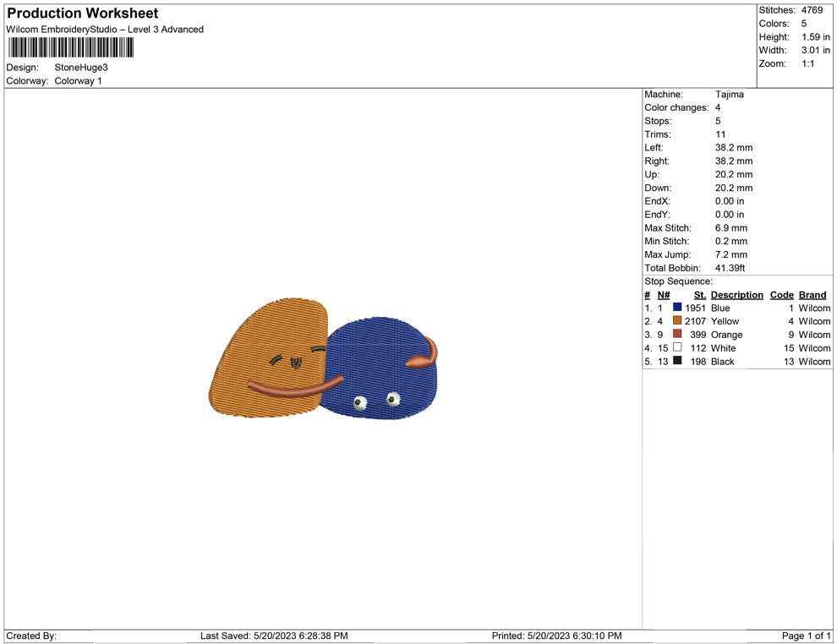Click the Black thread color swatch

[x=677, y=360]
